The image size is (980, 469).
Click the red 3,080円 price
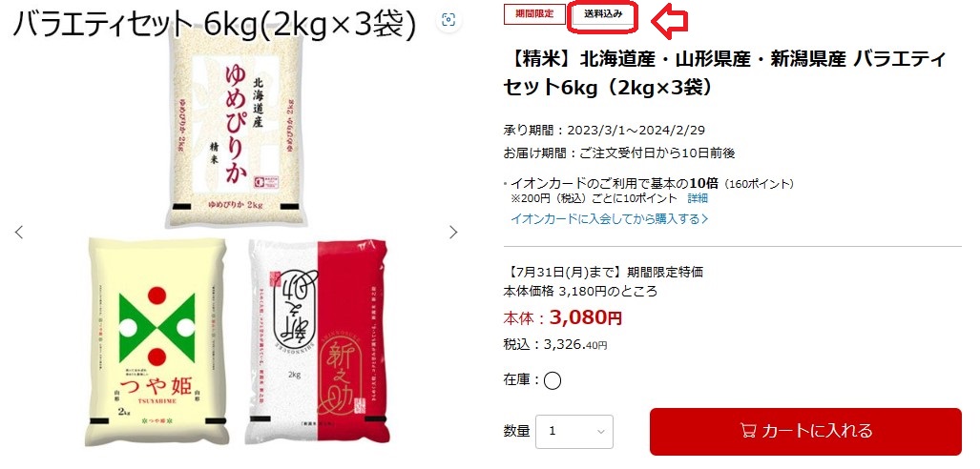[586, 317]
